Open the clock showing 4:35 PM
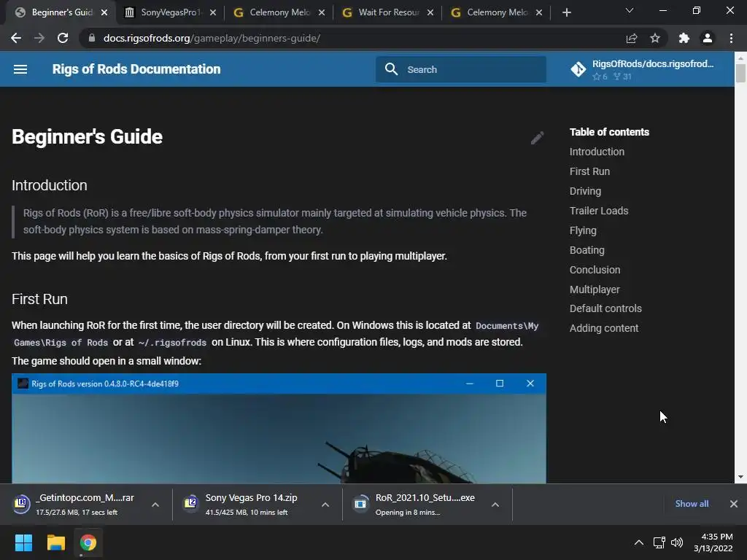This screenshot has width=747, height=560. [x=713, y=542]
